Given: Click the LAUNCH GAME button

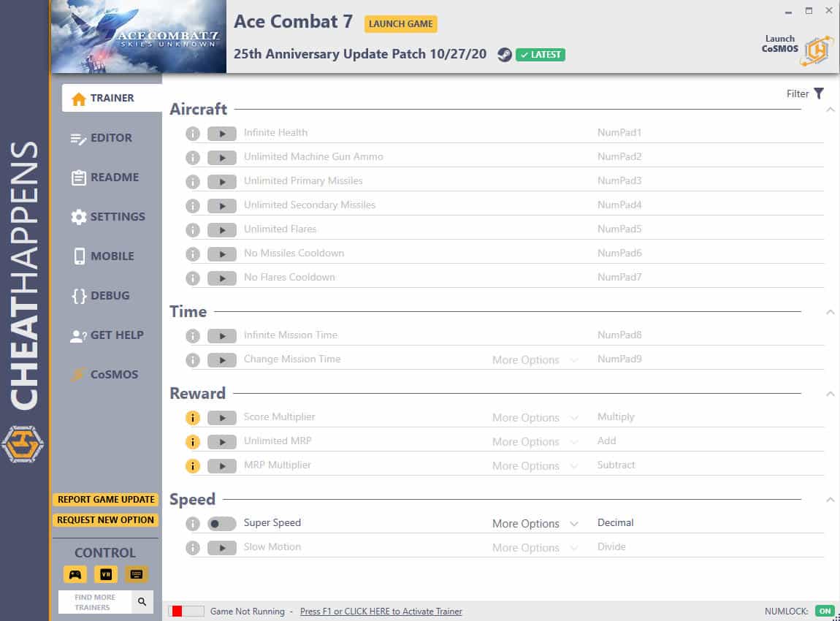Looking at the screenshot, I should (401, 24).
